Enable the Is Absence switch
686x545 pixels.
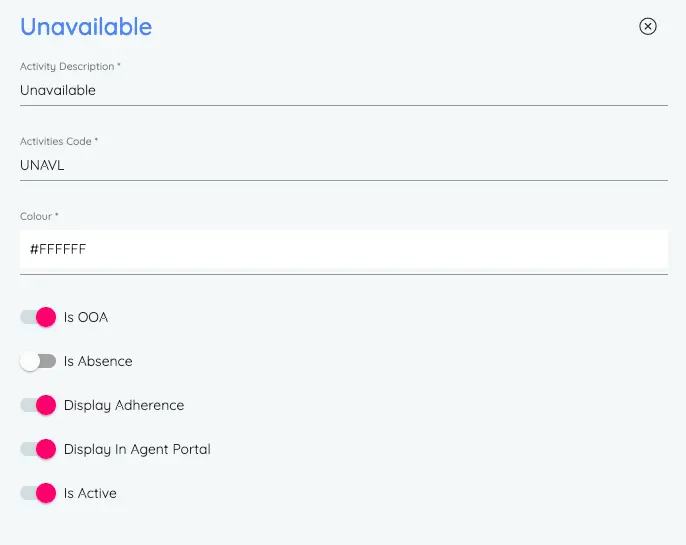[x=38, y=361]
